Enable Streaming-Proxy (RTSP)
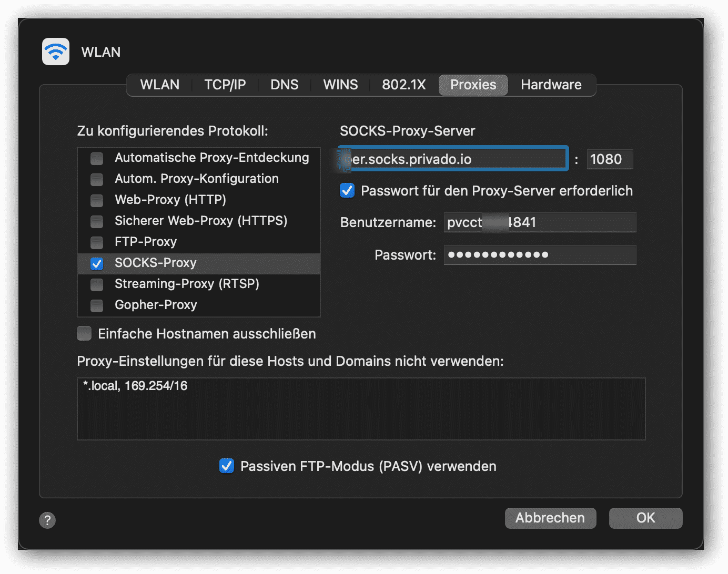 click(96, 284)
